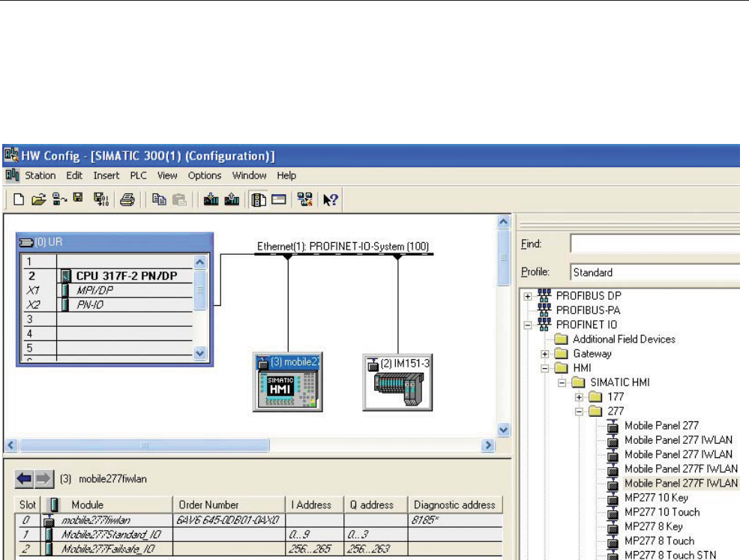749x560 pixels.
Task: Click the horizontal scrollbar left arrow
Action: coord(11,445)
